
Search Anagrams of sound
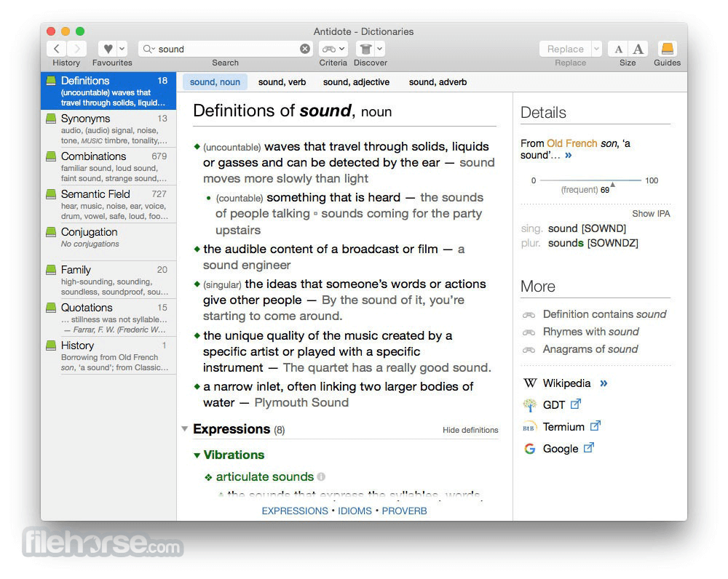590,349
